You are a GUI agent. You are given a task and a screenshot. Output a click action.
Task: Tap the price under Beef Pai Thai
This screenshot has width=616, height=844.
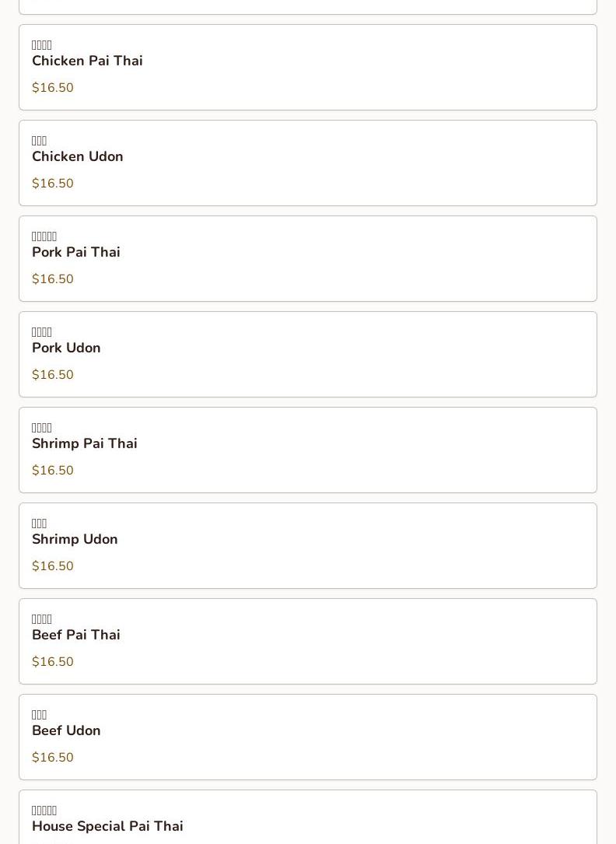click(x=53, y=662)
